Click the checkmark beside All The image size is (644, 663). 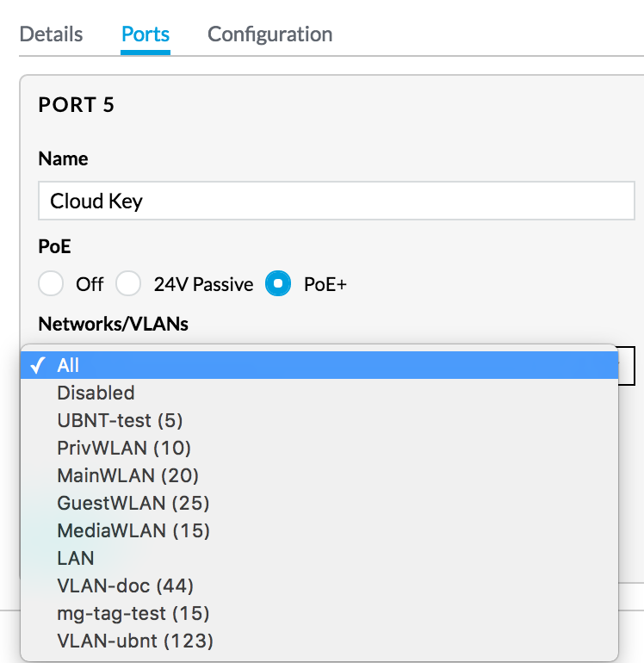pyautogui.click(x=38, y=365)
